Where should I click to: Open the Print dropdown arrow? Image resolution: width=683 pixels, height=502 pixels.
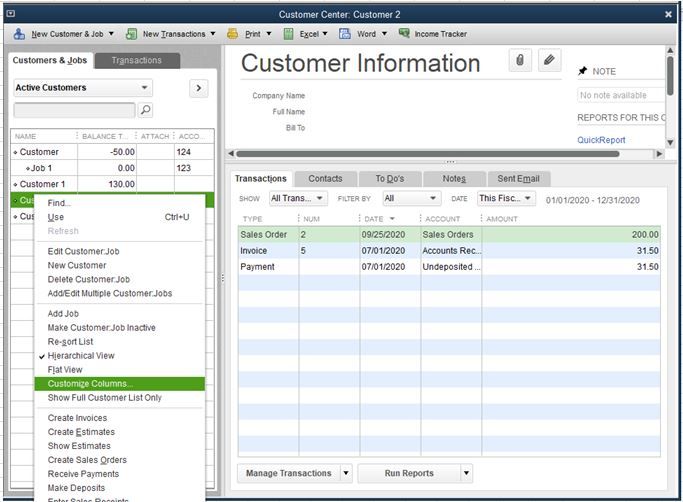tap(269, 34)
